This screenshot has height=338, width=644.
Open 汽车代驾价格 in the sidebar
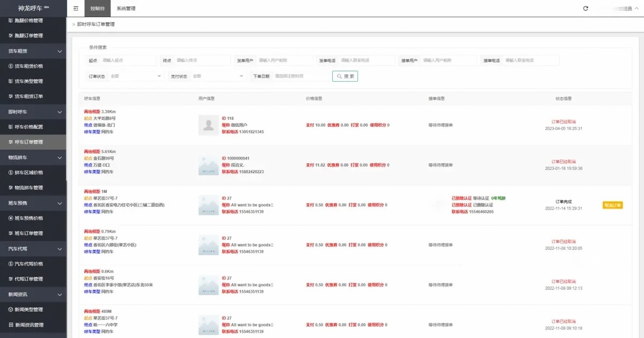click(x=28, y=264)
